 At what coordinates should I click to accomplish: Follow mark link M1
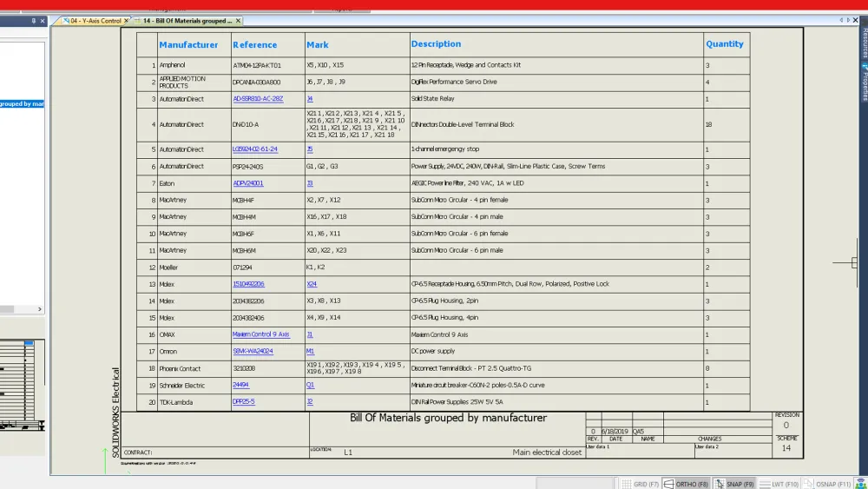point(310,351)
